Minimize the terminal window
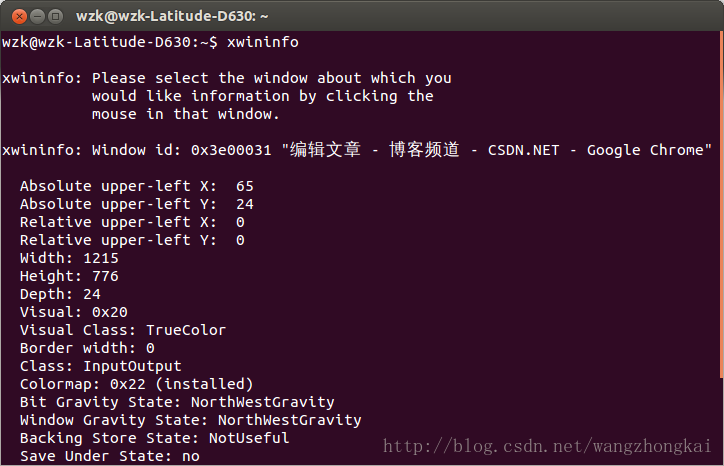 (37, 17)
